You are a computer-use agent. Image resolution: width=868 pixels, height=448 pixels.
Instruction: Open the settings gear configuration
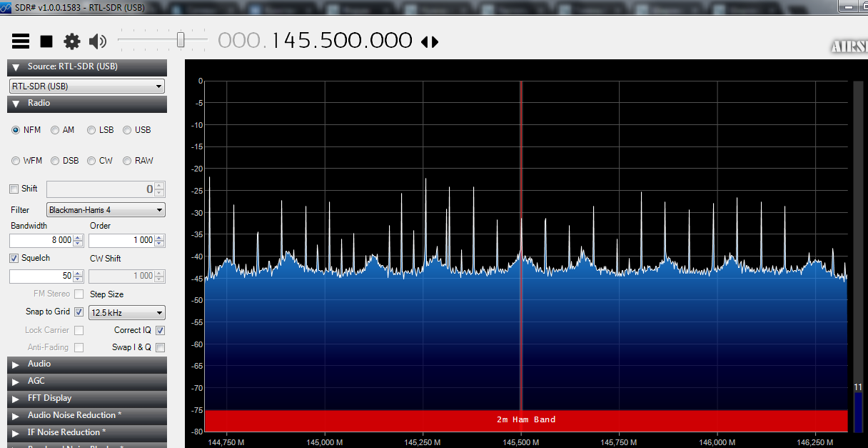click(x=72, y=41)
